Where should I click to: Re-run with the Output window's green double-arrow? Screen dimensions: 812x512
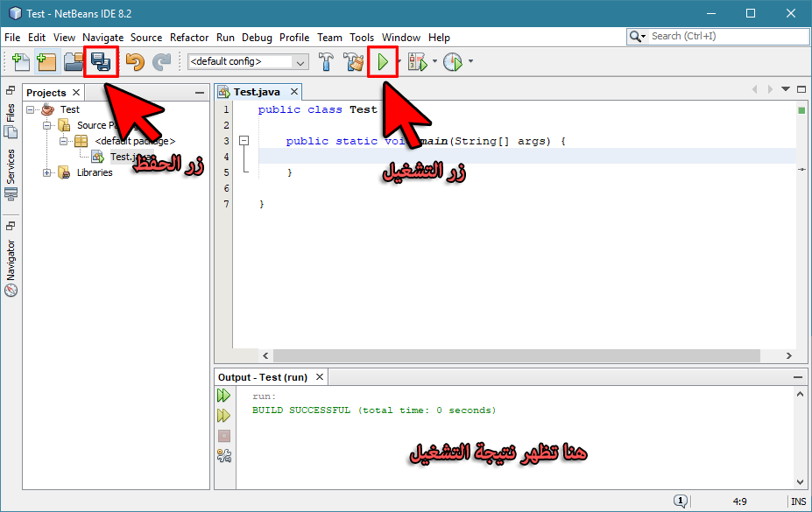pyautogui.click(x=223, y=396)
